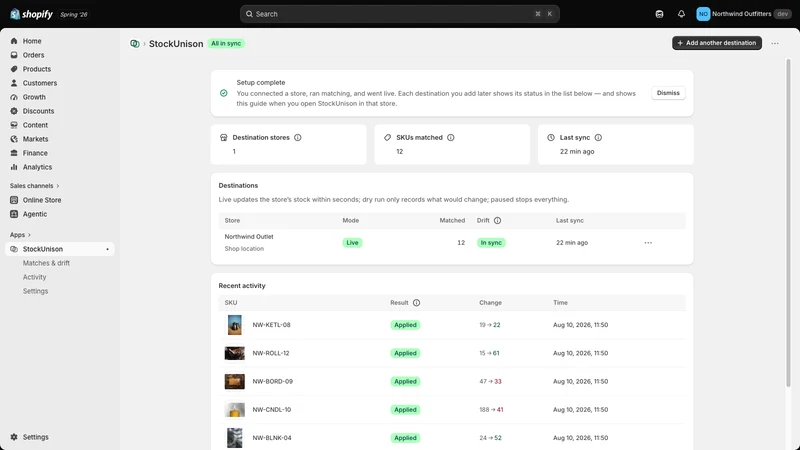Open the Home sidebar icon
The height and width of the screenshot is (450, 800).
click(x=14, y=41)
